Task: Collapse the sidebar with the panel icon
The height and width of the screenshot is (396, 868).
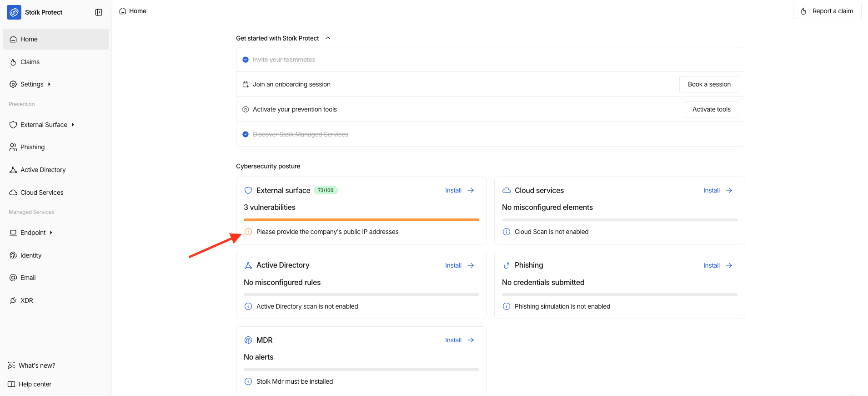Action: [x=99, y=12]
